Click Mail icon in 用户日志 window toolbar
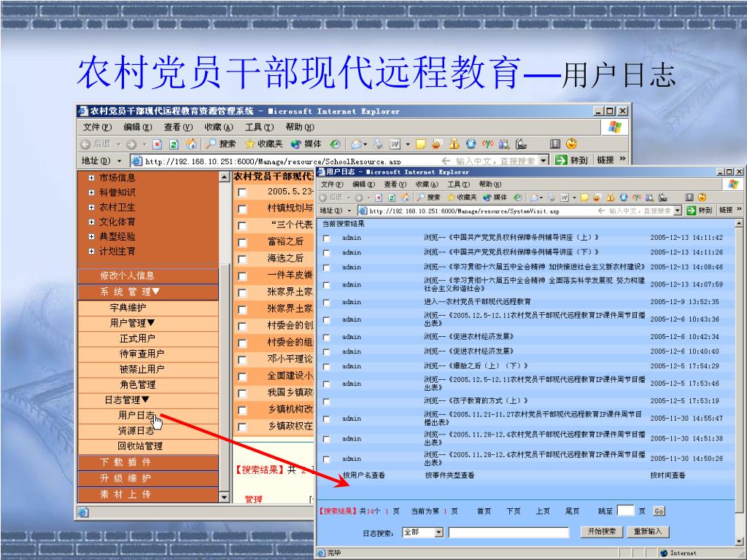Image resolution: width=747 pixels, height=560 pixels. 535,197
